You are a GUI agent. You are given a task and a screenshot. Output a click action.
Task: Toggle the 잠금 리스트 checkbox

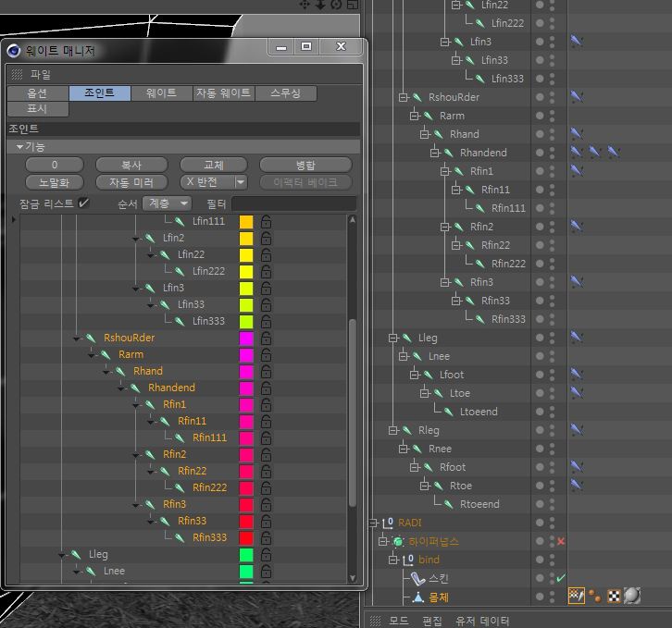coord(84,203)
